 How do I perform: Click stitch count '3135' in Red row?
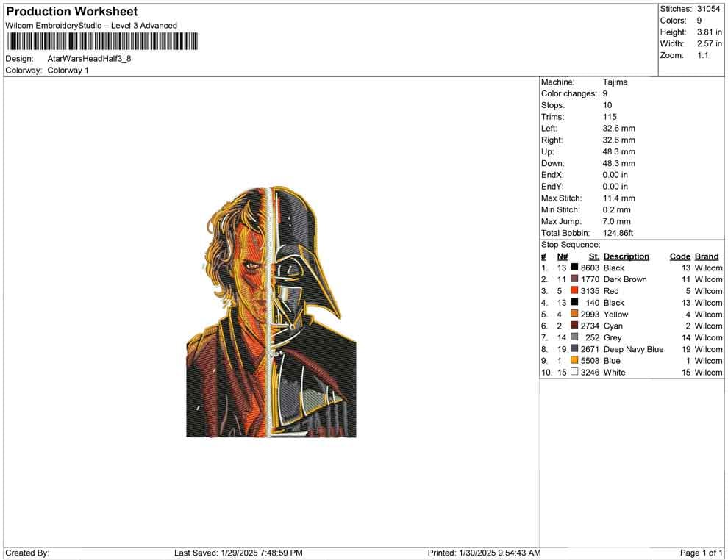[590, 291]
